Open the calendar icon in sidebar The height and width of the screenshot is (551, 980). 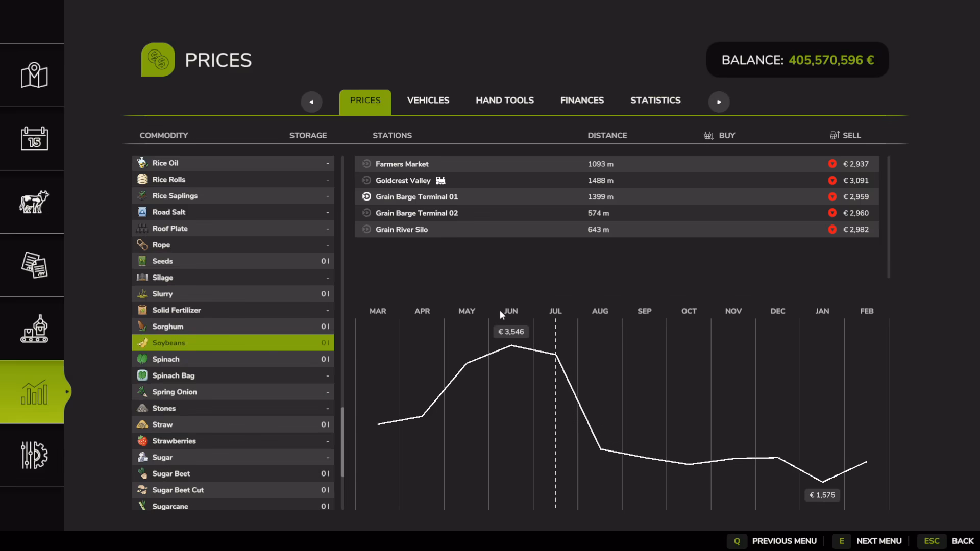click(x=34, y=138)
